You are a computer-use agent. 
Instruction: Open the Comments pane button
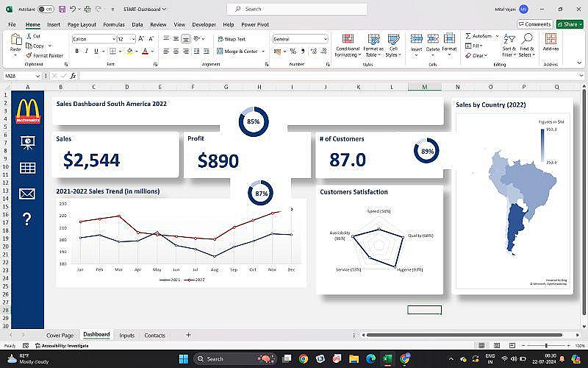534,24
